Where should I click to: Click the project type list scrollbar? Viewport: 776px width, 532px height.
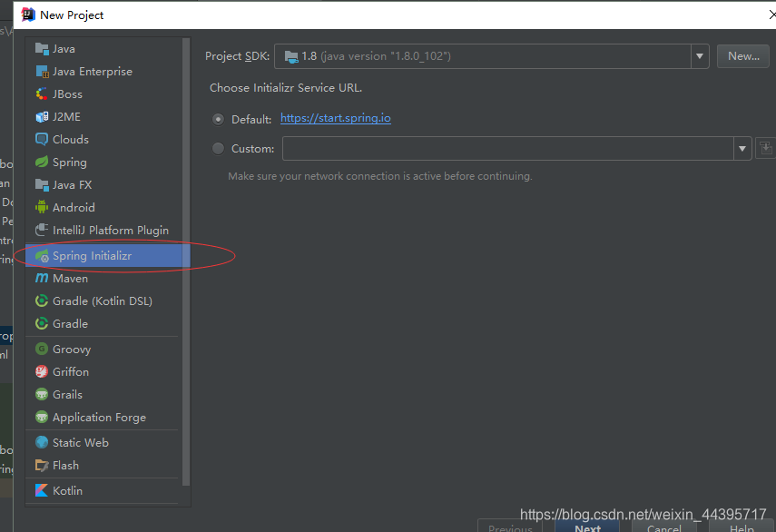pos(186,261)
